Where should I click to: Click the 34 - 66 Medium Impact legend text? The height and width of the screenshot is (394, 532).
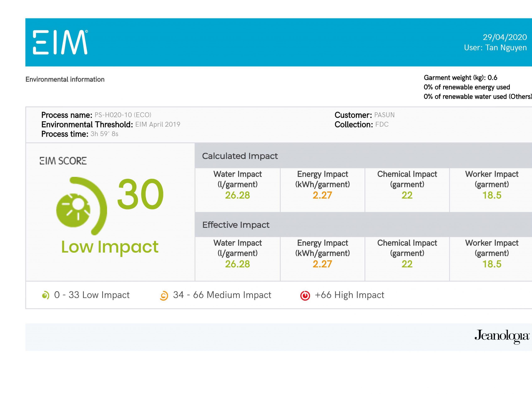click(222, 295)
